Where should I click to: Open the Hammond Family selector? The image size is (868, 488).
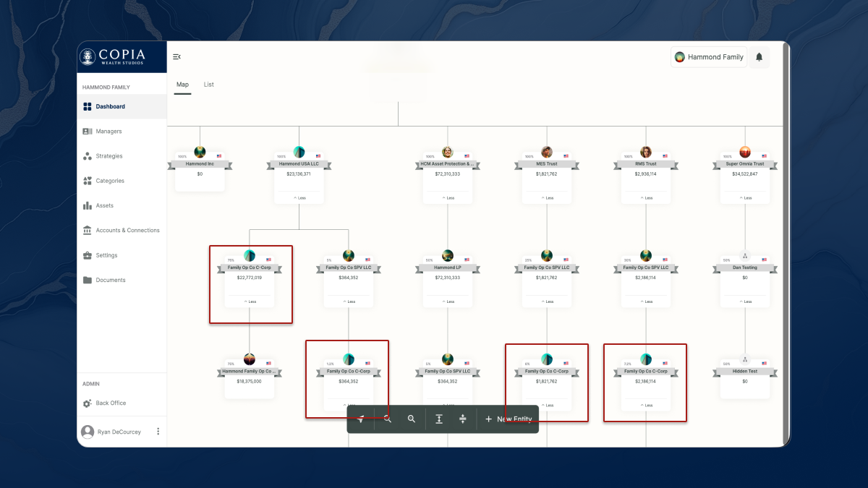tap(708, 57)
